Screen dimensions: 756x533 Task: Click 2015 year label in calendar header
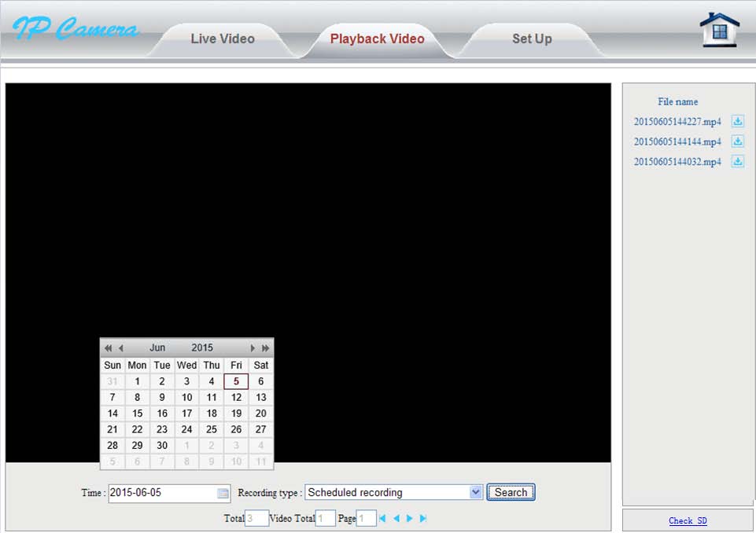[202, 348]
